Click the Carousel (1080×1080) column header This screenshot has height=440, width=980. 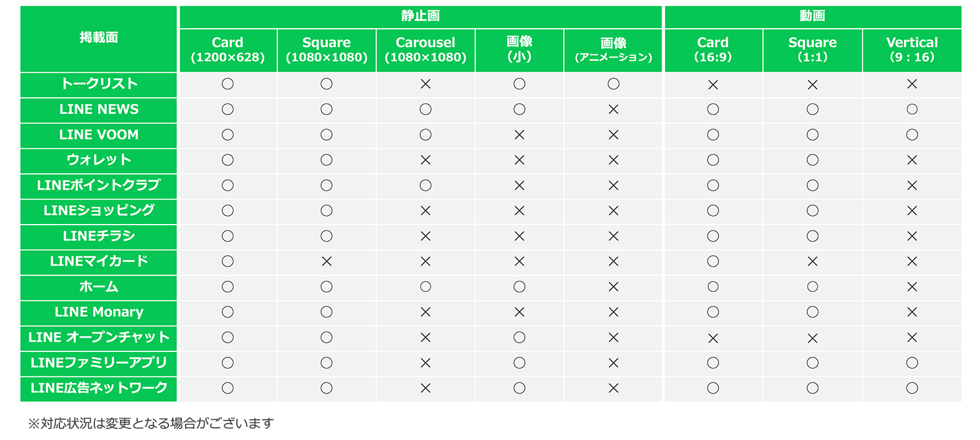point(425,50)
